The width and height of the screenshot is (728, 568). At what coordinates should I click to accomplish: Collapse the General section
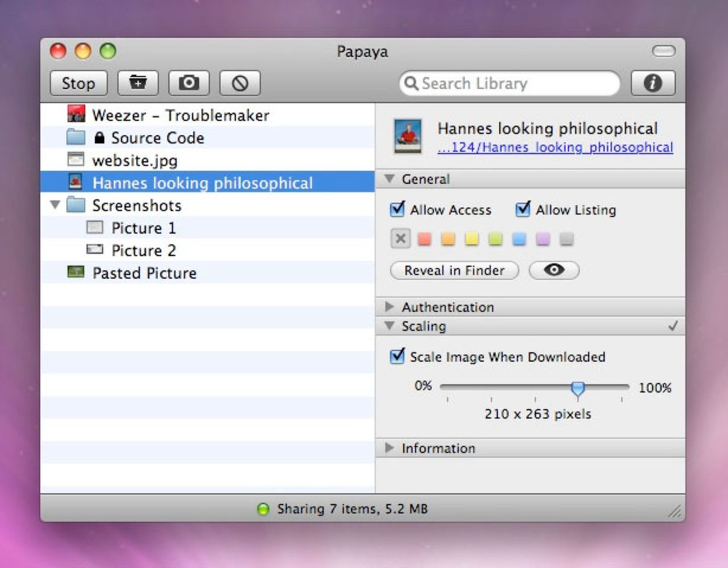click(390, 179)
